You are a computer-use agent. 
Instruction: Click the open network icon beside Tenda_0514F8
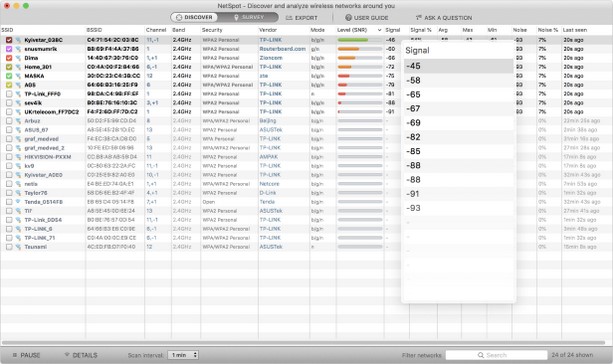(x=18, y=202)
